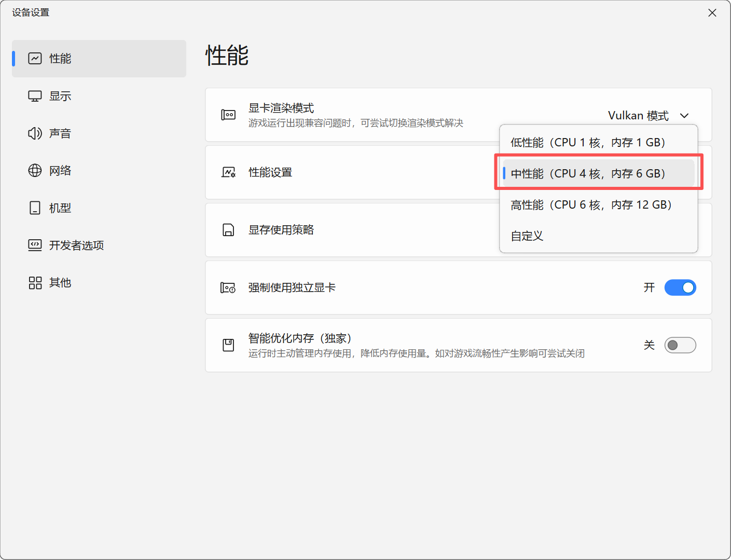The height and width of the screenshot is (560, 731).
Task: Click the 声音 speaker icon in sidebar
Action: (x=35, y=133)
